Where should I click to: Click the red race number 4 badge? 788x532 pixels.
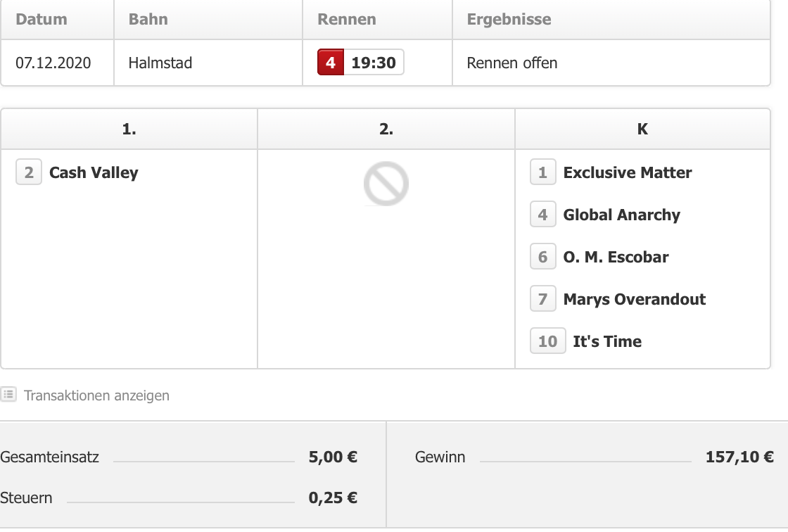coord(331,63)
